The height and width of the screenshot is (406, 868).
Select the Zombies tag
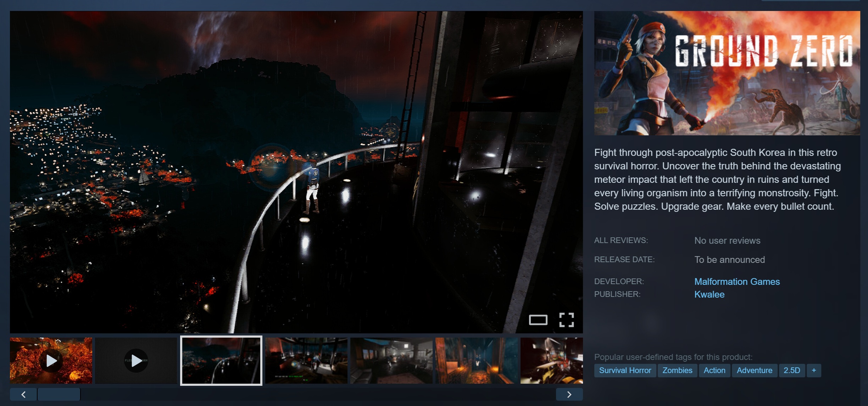click(677, 370)
